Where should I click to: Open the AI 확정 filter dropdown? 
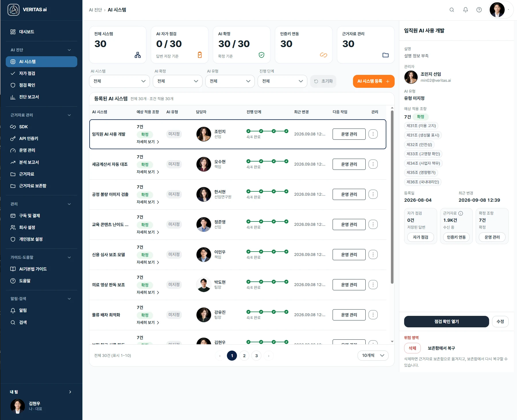click(x=178, y=81)
